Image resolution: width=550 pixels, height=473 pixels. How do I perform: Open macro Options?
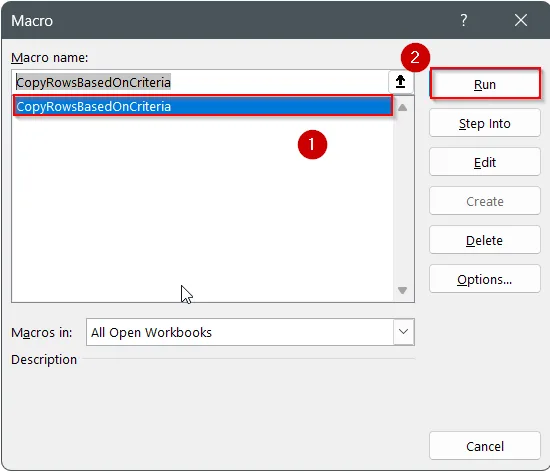[x=485, y=279]
